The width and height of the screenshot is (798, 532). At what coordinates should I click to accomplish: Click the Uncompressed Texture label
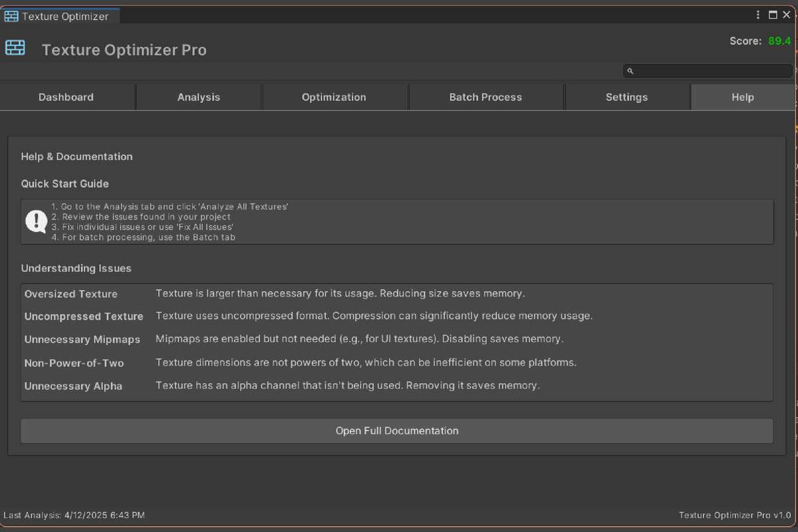coord(84,317)
